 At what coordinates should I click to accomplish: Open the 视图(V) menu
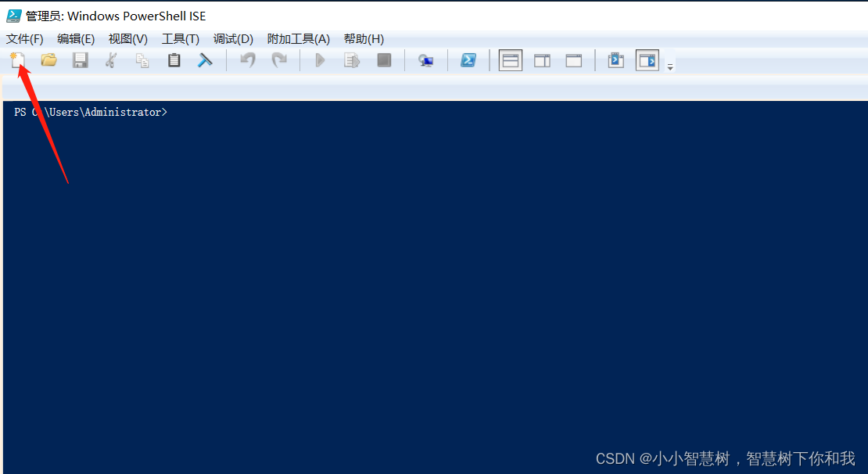(128, 39)
